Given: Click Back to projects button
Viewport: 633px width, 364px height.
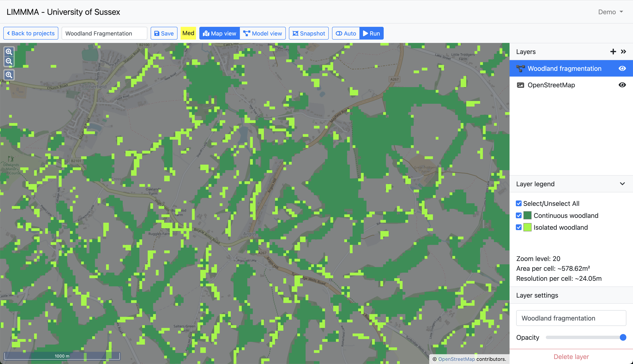Looking at the screenshot, I should [31, 33].
